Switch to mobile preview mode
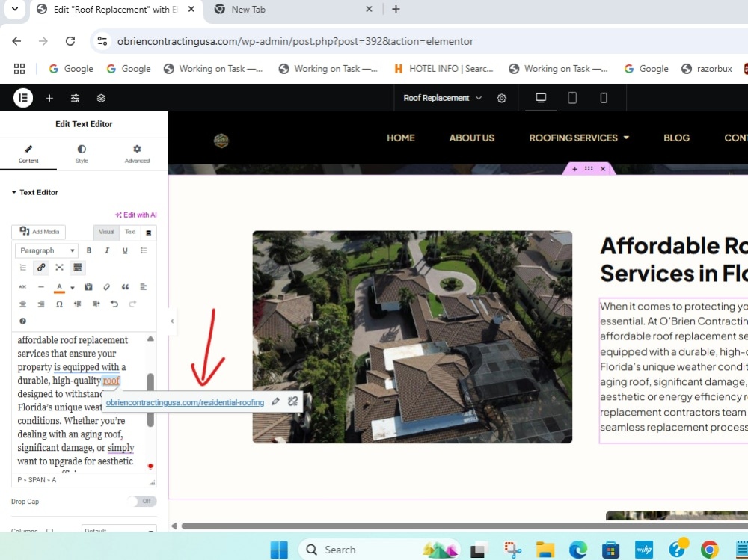Image resolution: width=748 pixels, height=560 pixels. pyautogui.click(x=604, y=98)
